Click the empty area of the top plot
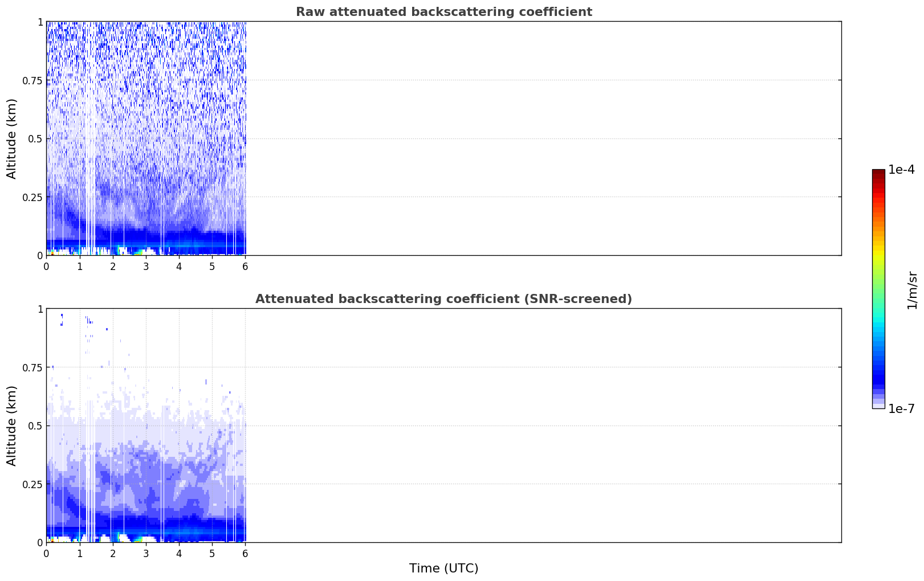Screen dimensions: 924x581 point(543,138)
